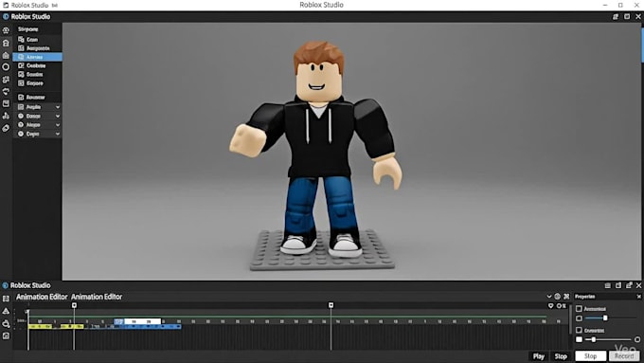Click the blue slider handle in Properties
The width and height of the screenshot is (644, 363).
pyautogui.click(x=605, y=318)
